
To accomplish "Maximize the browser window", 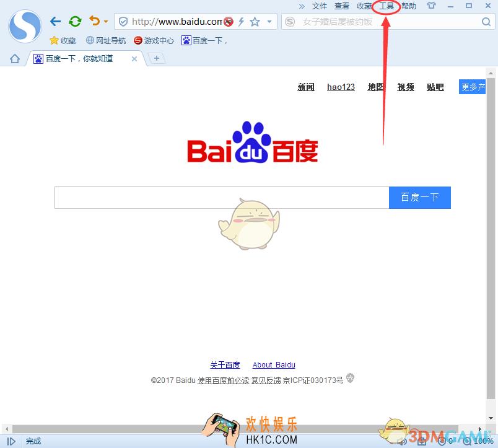I will click(x=469, y=6).
